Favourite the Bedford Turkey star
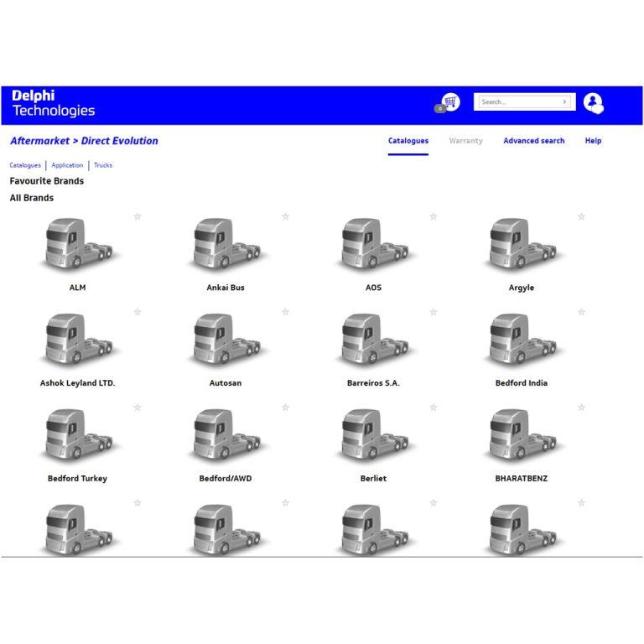Viewport: 644px width, 644px height. (x=138, y=408)
